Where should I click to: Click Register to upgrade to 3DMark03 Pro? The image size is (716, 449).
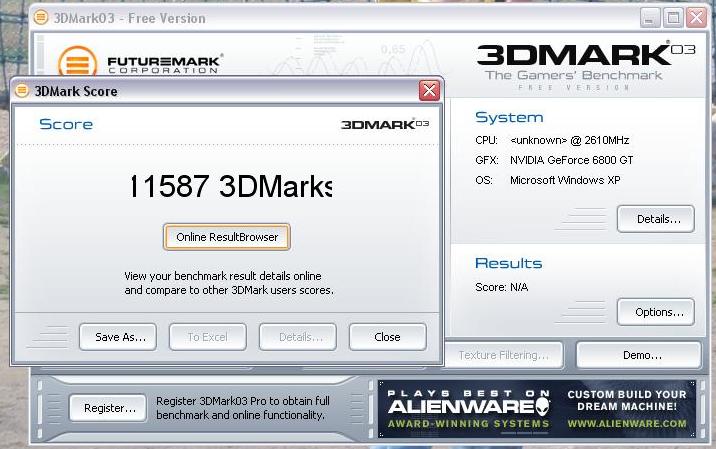[x=108, y=408]
